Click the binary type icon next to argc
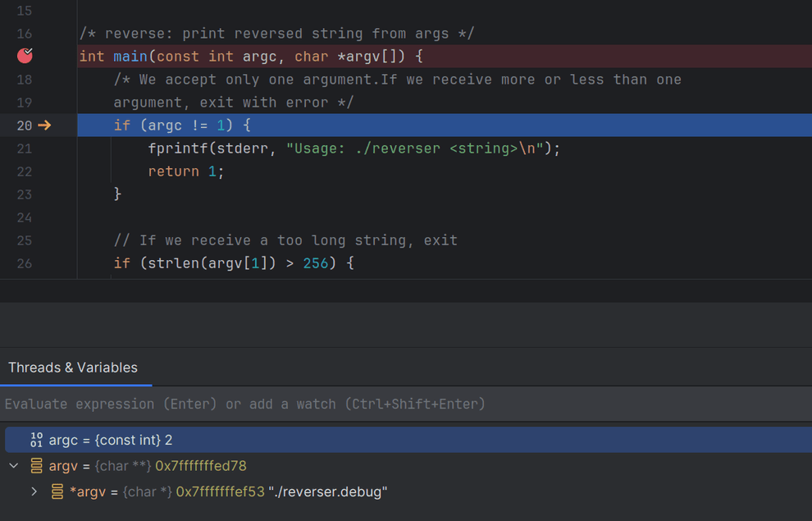 click(36, 440)
